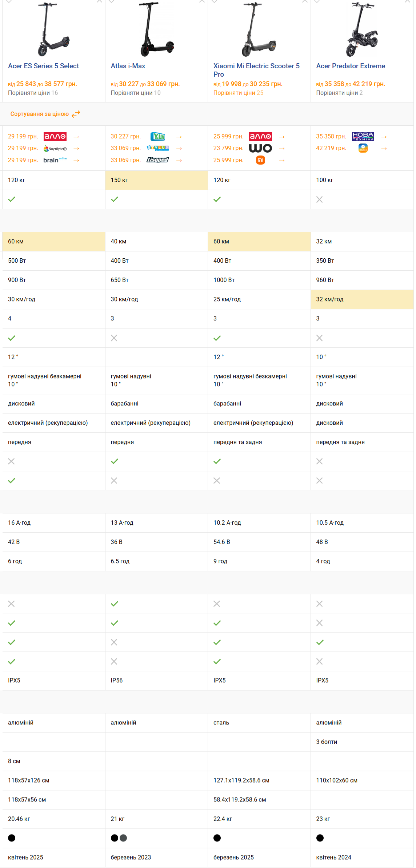Click arrow beside the 42 219 грн. offer
416x868 pixels.
[x=384, y=149]
